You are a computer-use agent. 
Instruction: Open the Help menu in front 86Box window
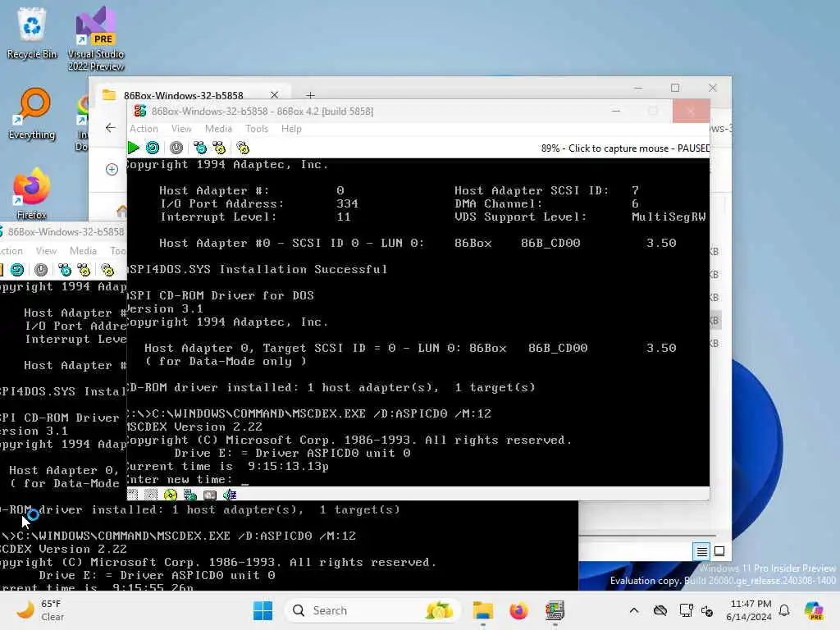tap(291, 129)
